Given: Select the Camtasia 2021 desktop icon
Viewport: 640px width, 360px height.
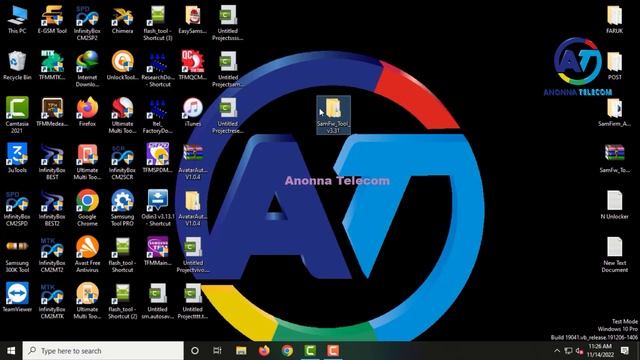Looking at the screenshot, I should click(x=17, y=115).
